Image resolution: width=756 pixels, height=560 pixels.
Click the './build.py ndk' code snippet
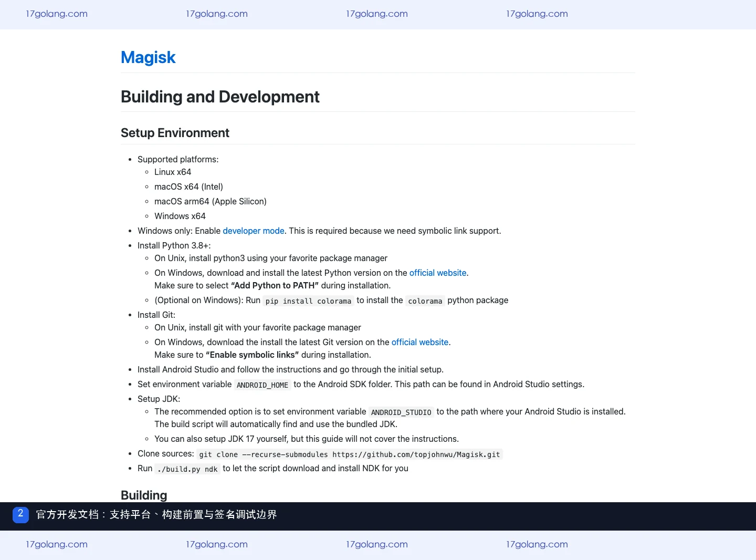pos(187,469)
